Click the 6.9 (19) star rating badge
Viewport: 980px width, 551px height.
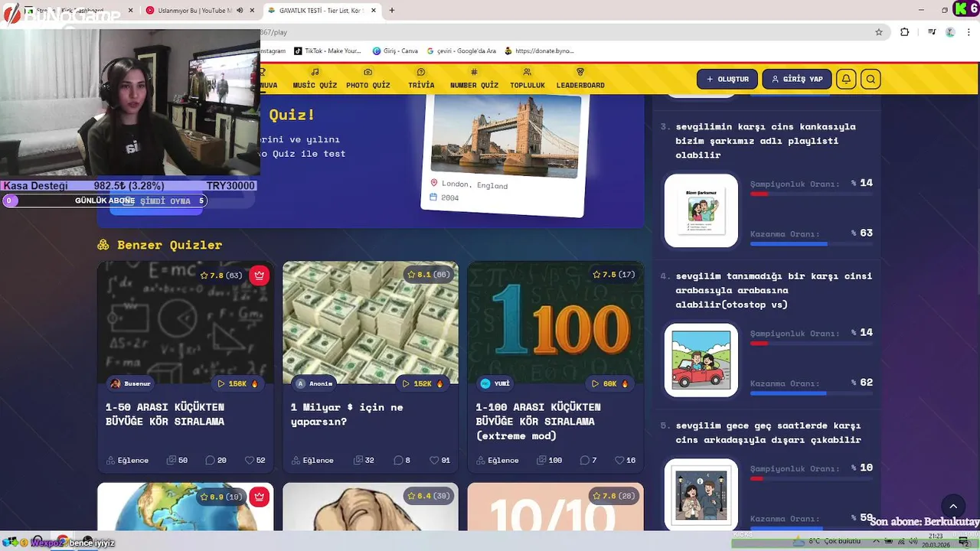pyautogui.click(x=221, y=497)
